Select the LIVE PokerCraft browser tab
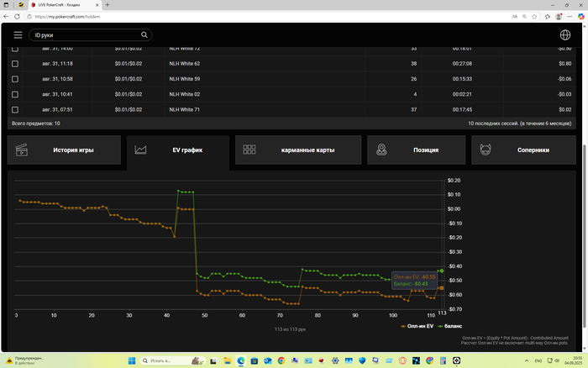 (65, 5)
